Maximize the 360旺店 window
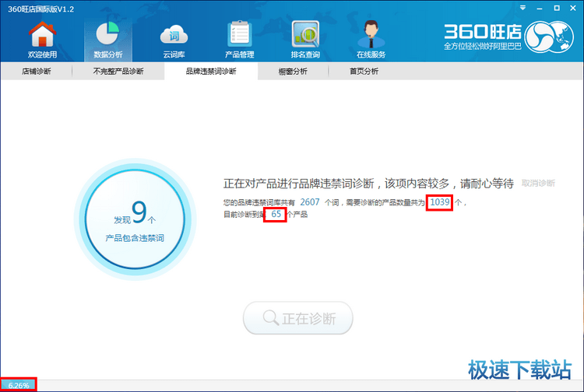The width and height of the screenshot is (584, 392). tap(557, 8)
